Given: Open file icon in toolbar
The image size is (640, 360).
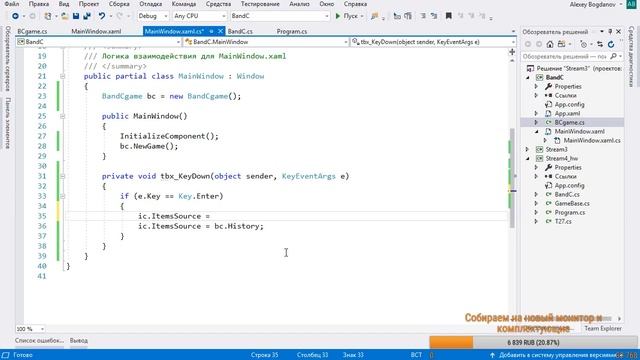Looking at the screenshot, I should pyautogui.click(x=64, y=16).
